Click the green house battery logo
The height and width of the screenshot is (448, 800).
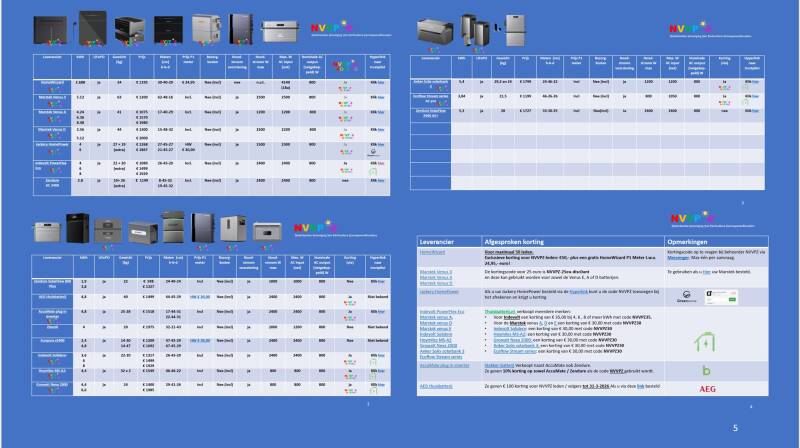tap(705, 342)
